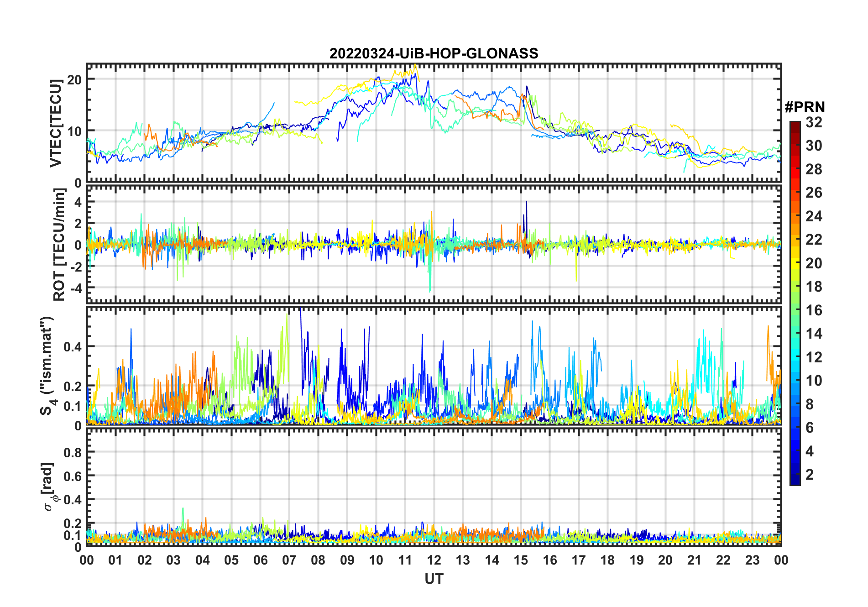868x607 pixels.
Task: Select the UT x-axis label
Action: 434,579
